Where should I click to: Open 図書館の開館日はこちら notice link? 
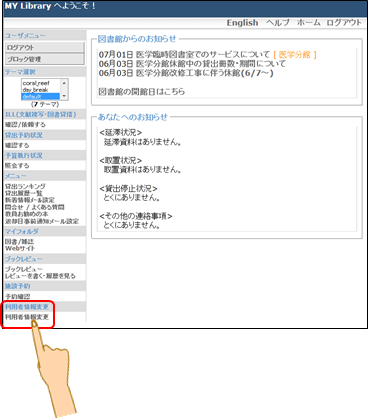pyautogui.click(x=142, y=91)
